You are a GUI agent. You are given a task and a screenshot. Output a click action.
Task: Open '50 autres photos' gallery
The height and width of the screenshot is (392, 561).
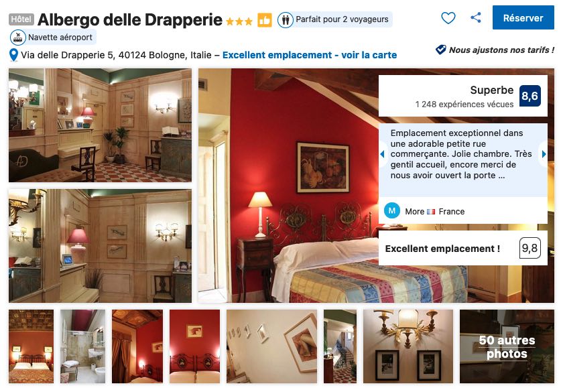click(507, 346)
